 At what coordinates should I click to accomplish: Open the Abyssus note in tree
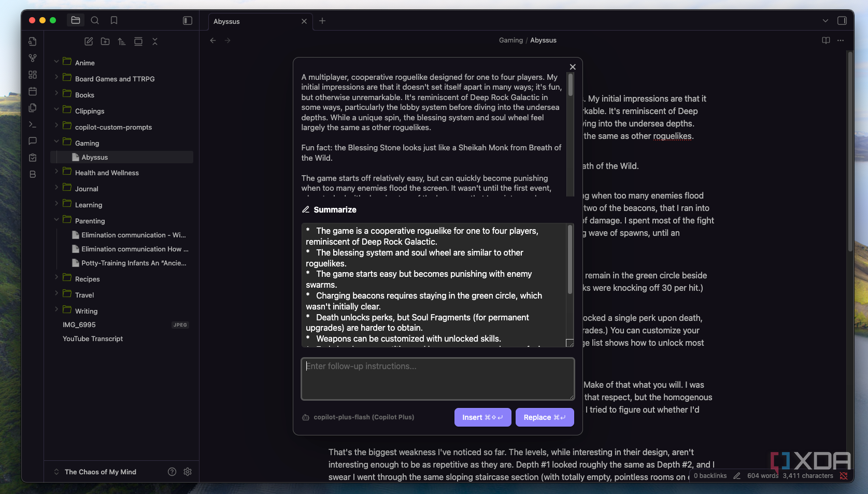tap(122, 157)
